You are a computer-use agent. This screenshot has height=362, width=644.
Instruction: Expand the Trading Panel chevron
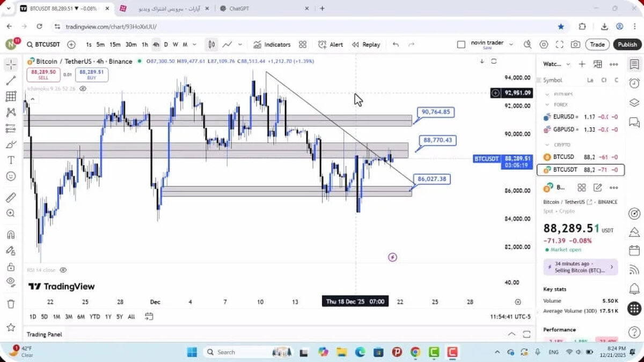[512, 334]
